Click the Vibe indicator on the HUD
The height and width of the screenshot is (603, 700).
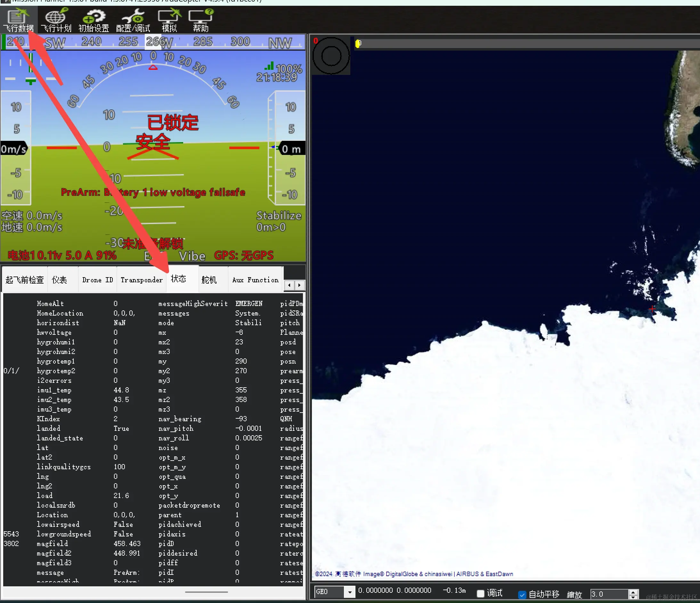click(192, 256)
